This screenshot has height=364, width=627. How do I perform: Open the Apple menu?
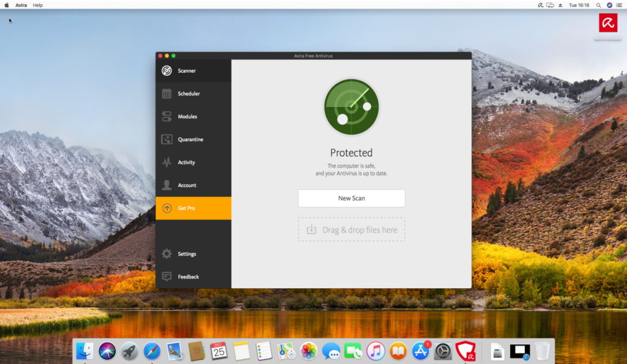(7, 5)
